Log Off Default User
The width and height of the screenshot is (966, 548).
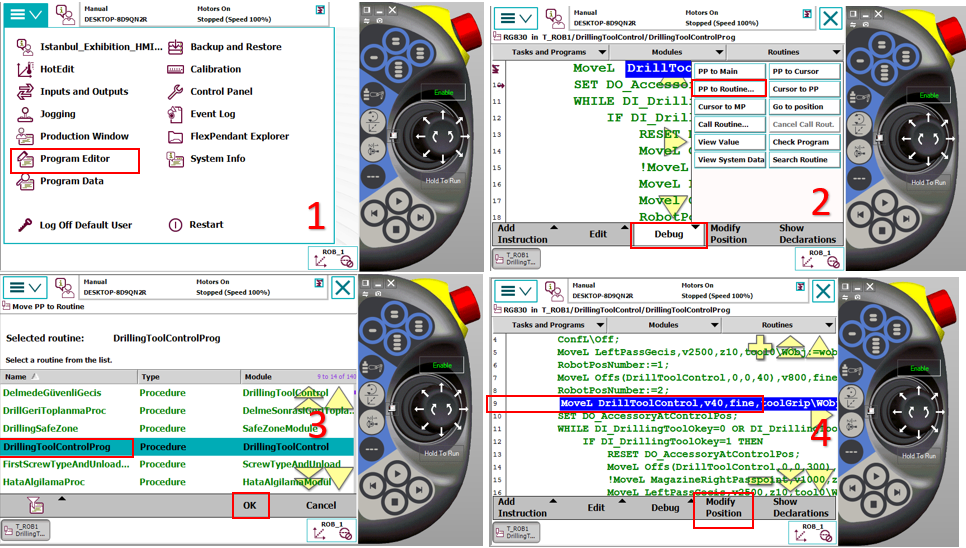(85, 225)
